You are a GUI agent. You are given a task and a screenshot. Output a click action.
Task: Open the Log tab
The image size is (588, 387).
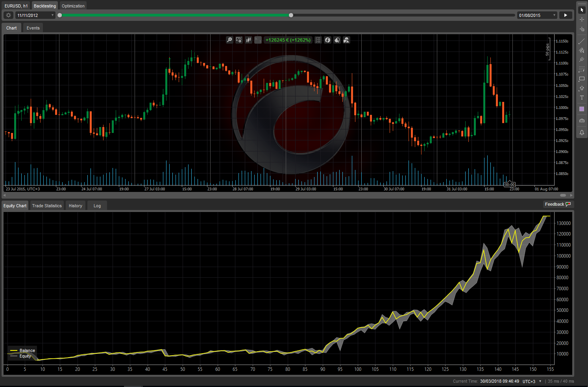(97, 206)
